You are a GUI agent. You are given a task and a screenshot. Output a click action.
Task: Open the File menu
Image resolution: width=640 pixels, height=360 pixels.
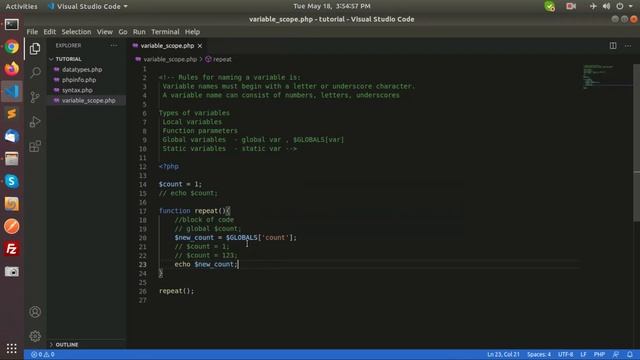point(32,32)
